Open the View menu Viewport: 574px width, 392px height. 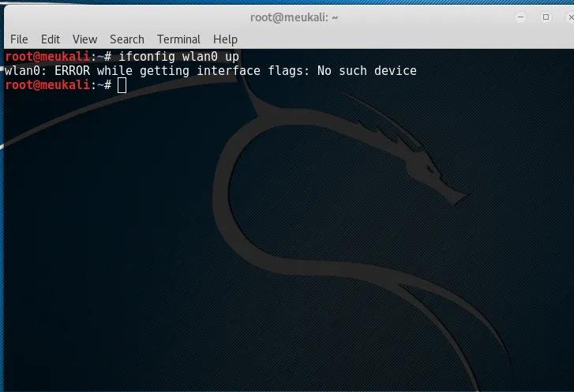pyautogui.click(x=84, y=39)
